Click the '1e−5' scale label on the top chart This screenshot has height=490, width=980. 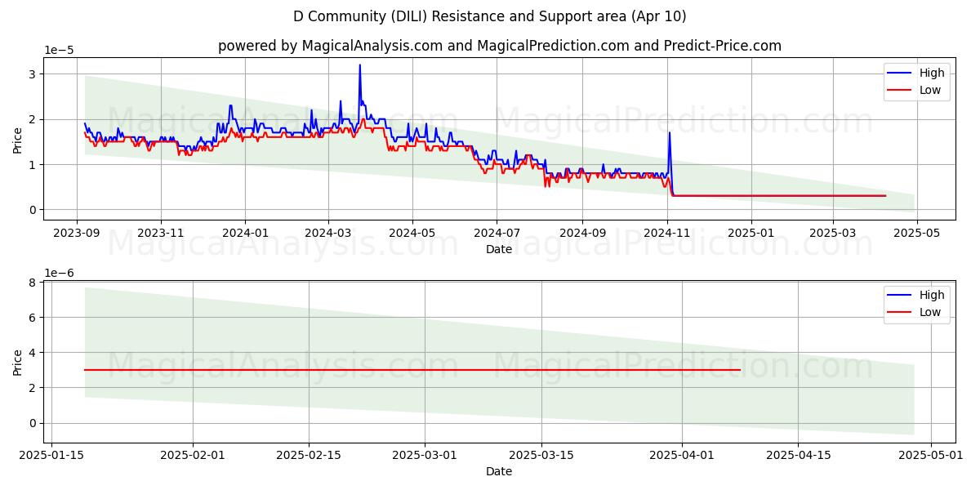pyautogui.click(x=59, y=50)
